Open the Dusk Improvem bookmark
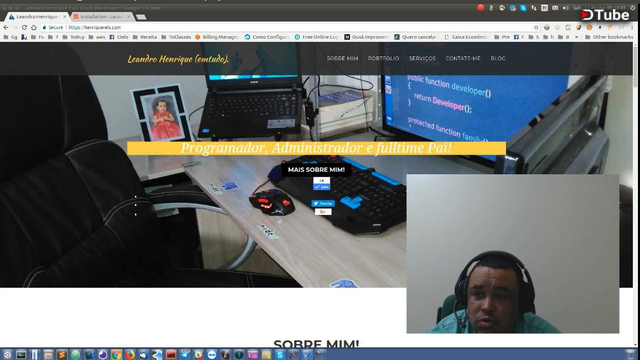 tap(366, 37)
